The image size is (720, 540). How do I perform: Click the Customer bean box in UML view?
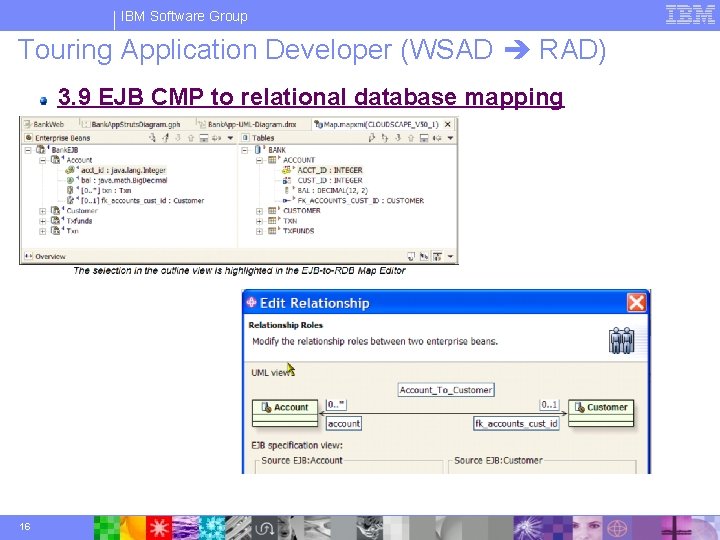[601, 413]
